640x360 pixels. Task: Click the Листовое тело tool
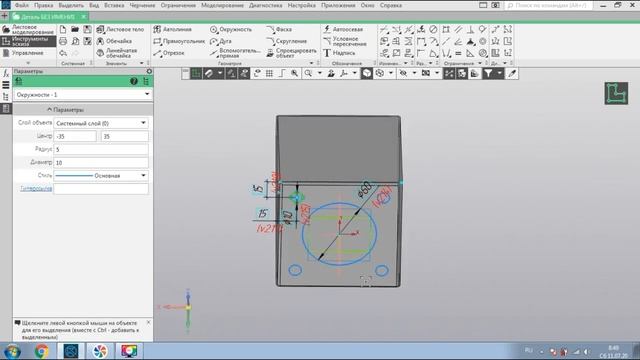[x=120, y=29]
